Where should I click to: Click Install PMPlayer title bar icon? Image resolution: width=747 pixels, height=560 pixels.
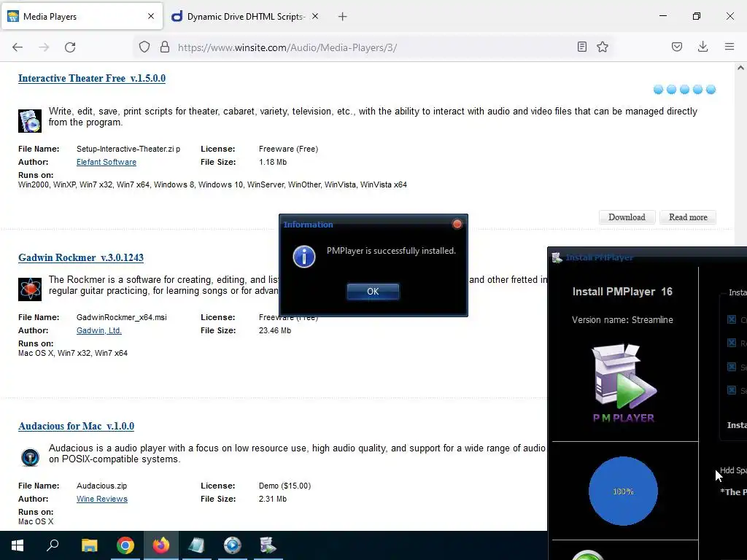[x=557, y=257]
